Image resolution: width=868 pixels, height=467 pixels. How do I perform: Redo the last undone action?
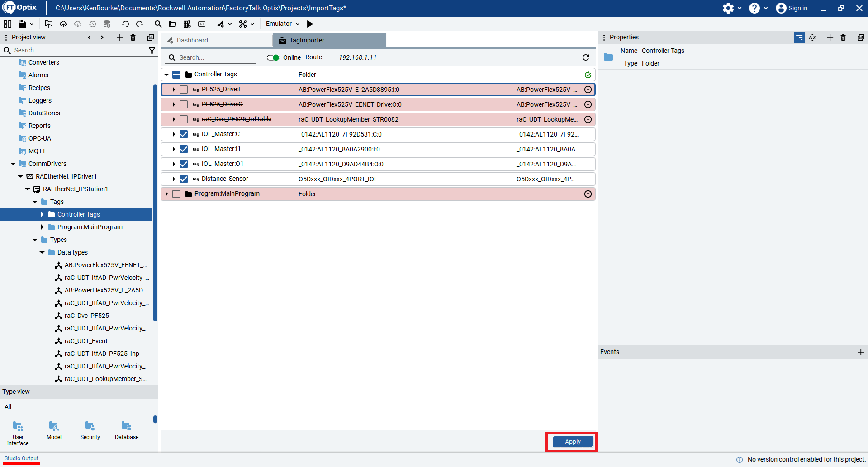tap(140, 24)
